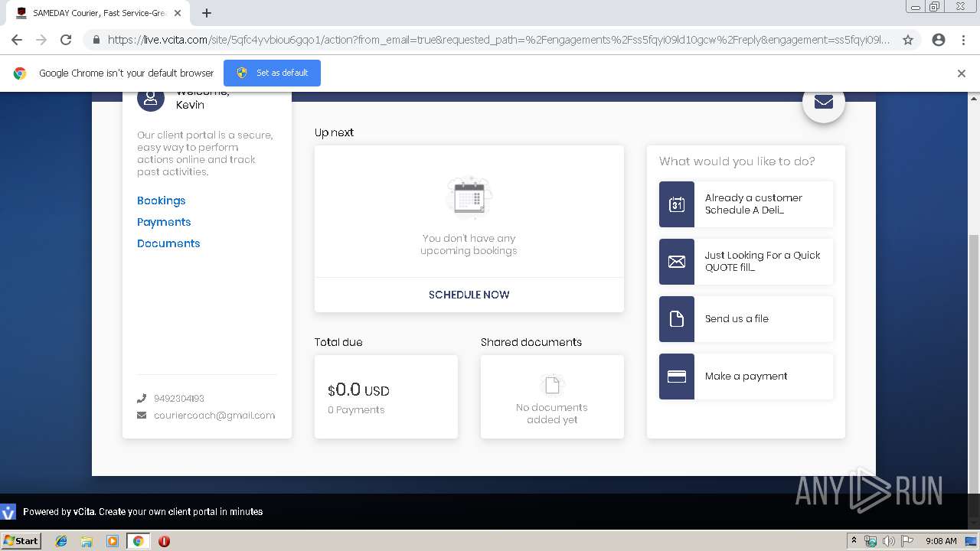Select Already a customer Schedule A Delivery option
This screenshot has height=551, width=980.
tap(746, 204)
